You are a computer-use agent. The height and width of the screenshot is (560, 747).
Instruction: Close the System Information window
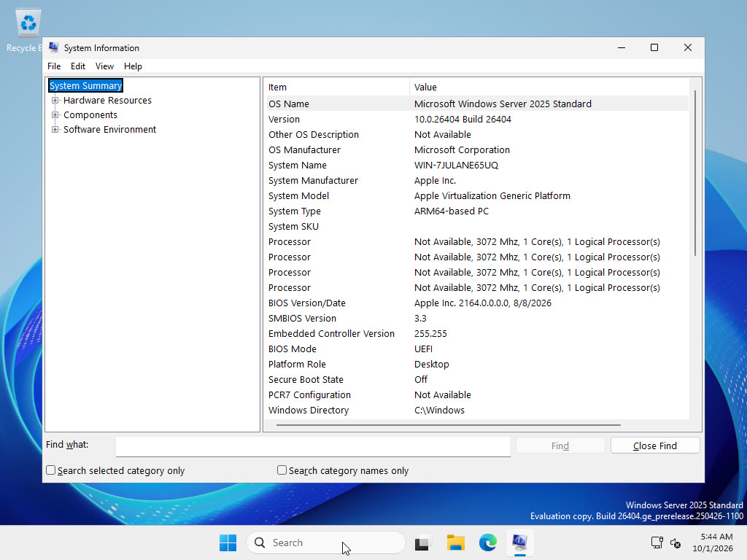click(687, 47)
